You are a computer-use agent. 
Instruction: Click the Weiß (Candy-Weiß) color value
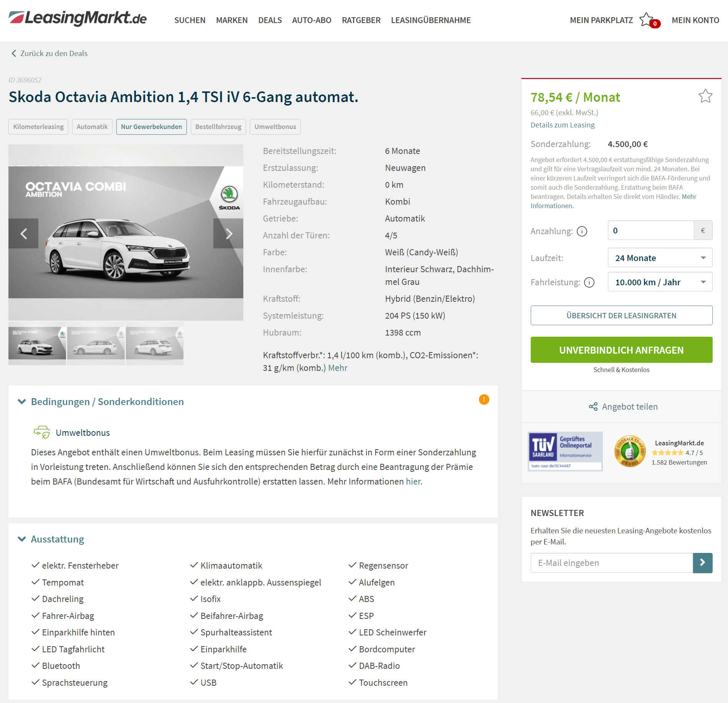click(421, 252)
